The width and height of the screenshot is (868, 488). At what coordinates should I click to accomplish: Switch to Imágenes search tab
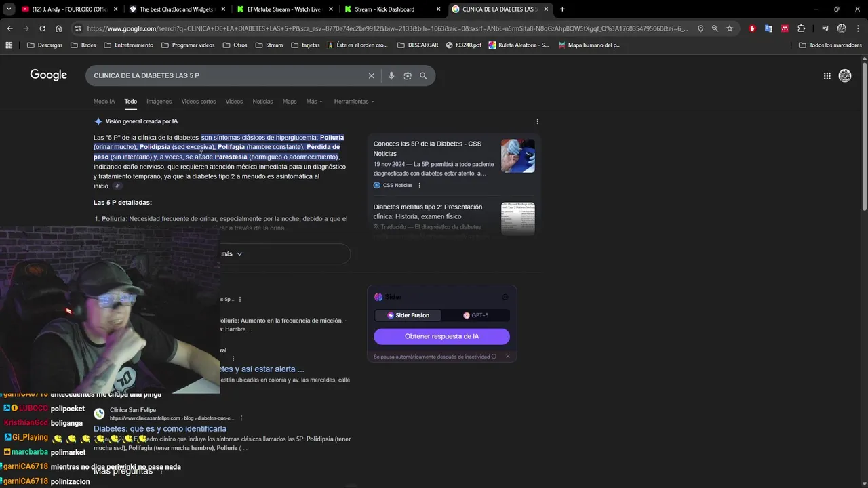pos(159,102)
